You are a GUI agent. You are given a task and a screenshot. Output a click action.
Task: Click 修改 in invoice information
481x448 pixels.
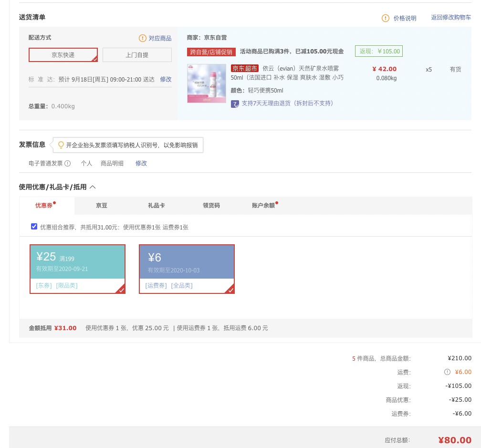click(141, 163)
